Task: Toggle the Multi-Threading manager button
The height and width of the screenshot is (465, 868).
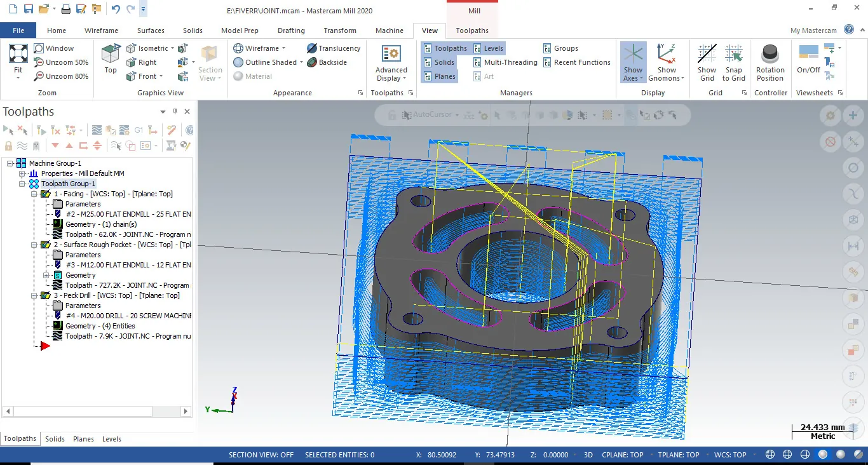Action: pos(505,62)
